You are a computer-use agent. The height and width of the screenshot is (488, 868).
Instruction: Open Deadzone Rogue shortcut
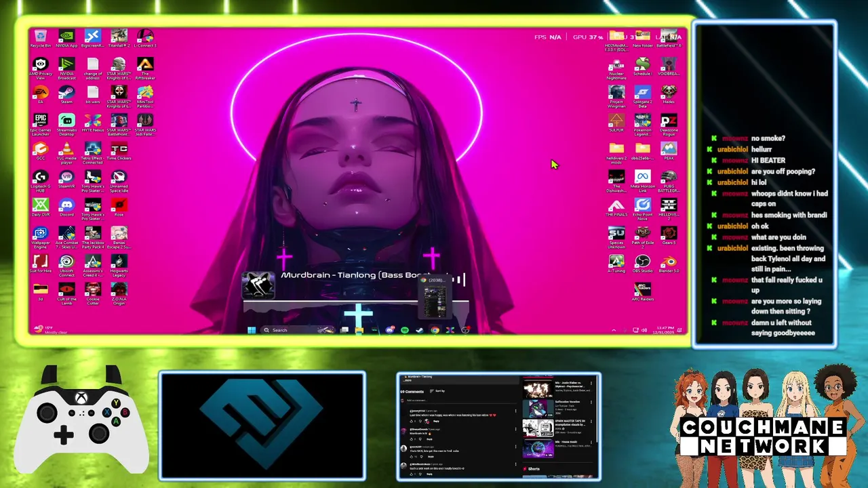(669, 124)
